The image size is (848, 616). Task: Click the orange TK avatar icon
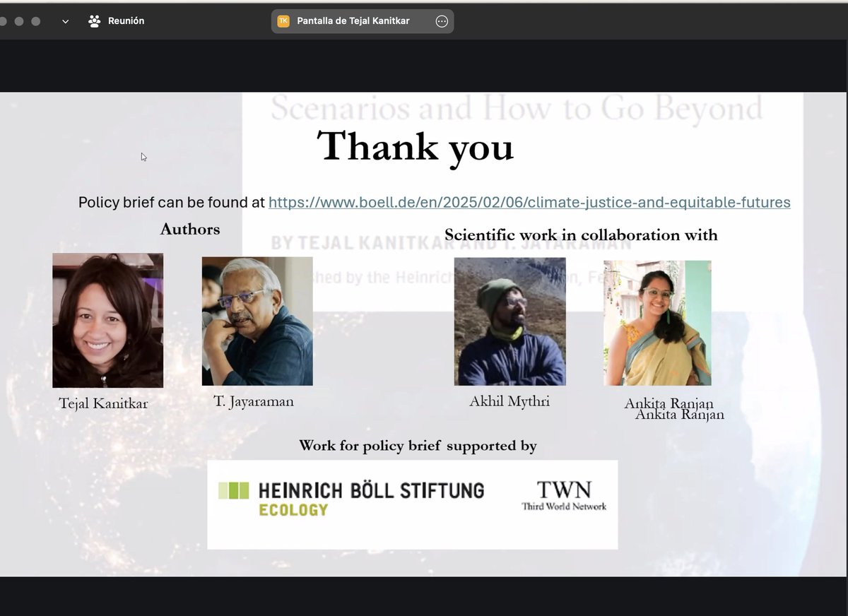coord(283,20)
